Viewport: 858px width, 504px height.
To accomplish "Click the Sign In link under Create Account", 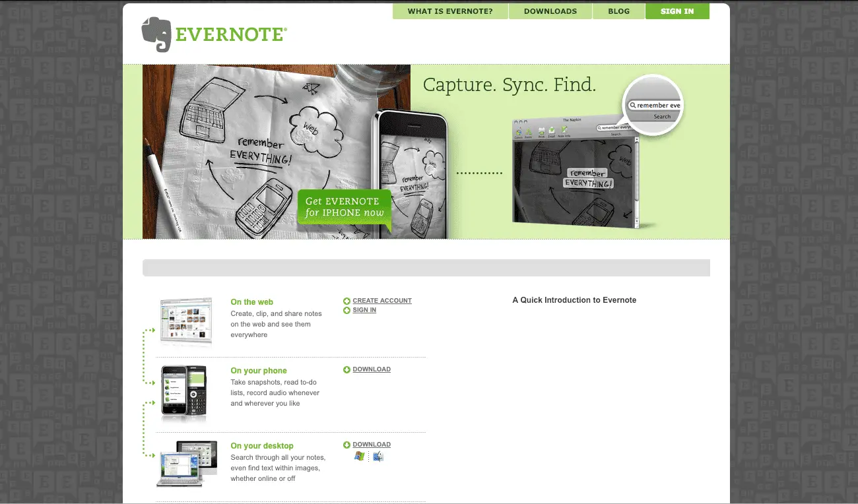I will coord(364,310).
